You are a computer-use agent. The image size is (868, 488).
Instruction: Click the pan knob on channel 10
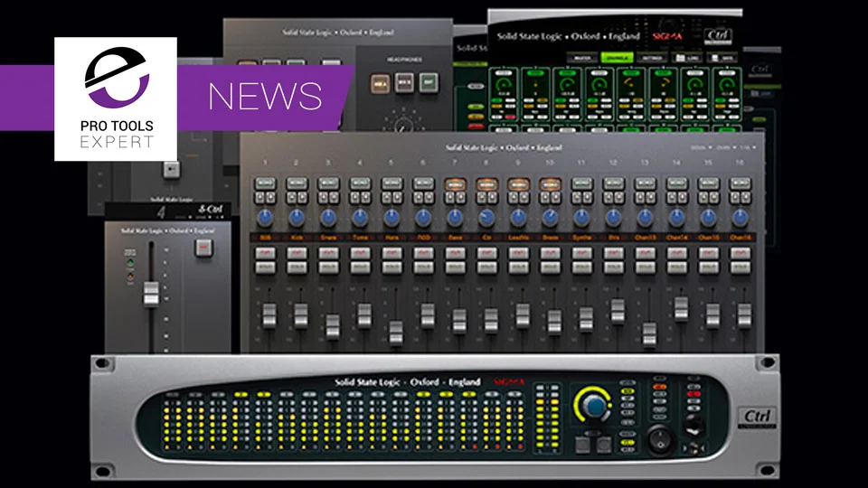coord(550,218)
